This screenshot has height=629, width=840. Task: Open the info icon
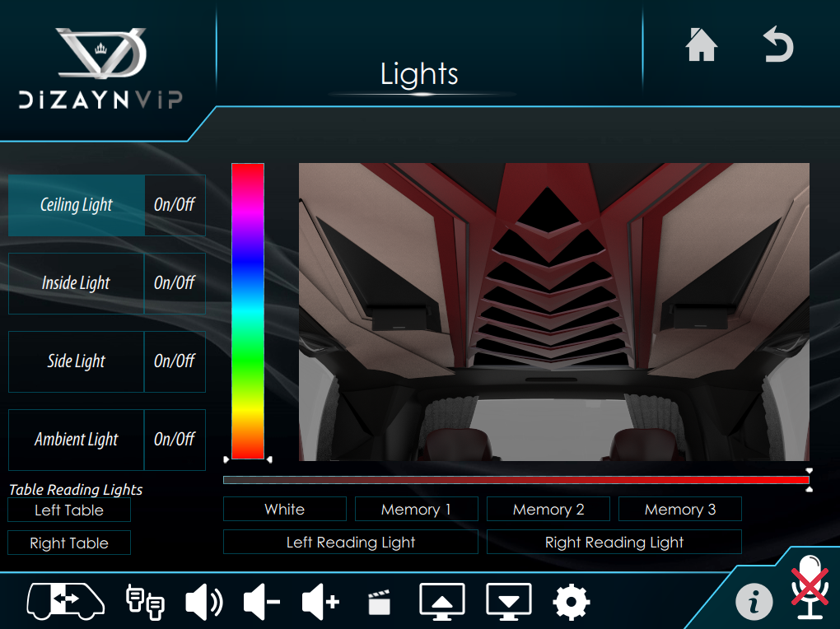point(754,603)
